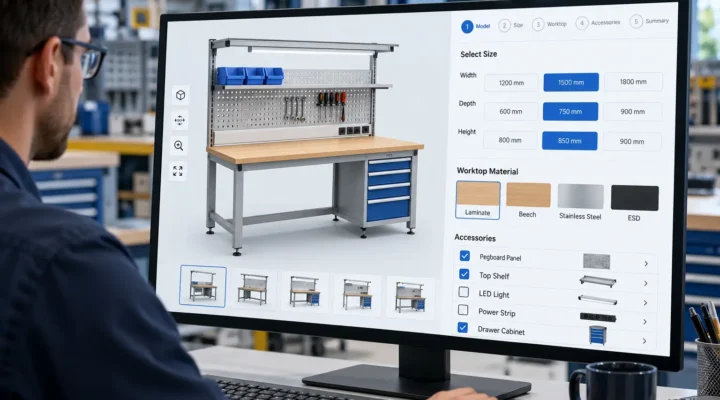Go to step 4 Accessories
The height and width of the screenshot is (400, 720).
(x=598, y=23)
